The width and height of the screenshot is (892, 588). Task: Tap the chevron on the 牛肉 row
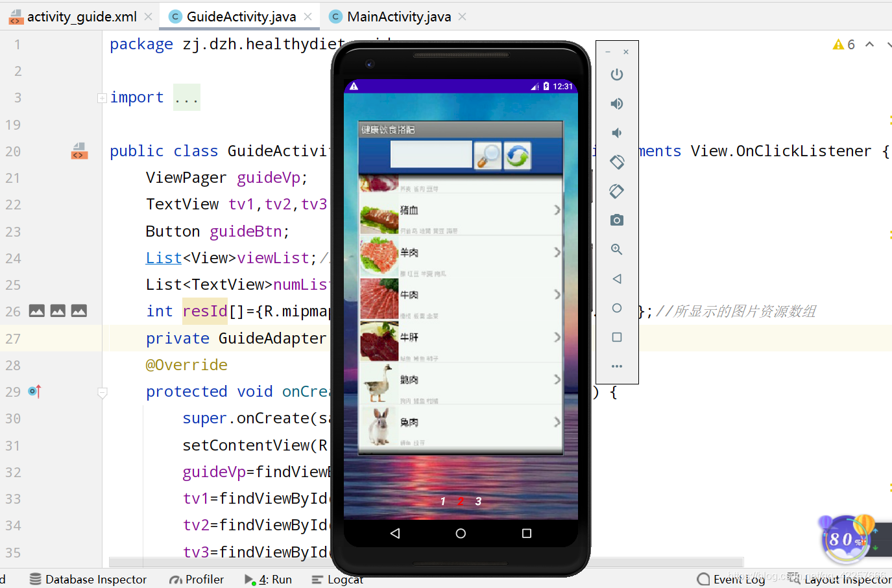coord(557,294)
